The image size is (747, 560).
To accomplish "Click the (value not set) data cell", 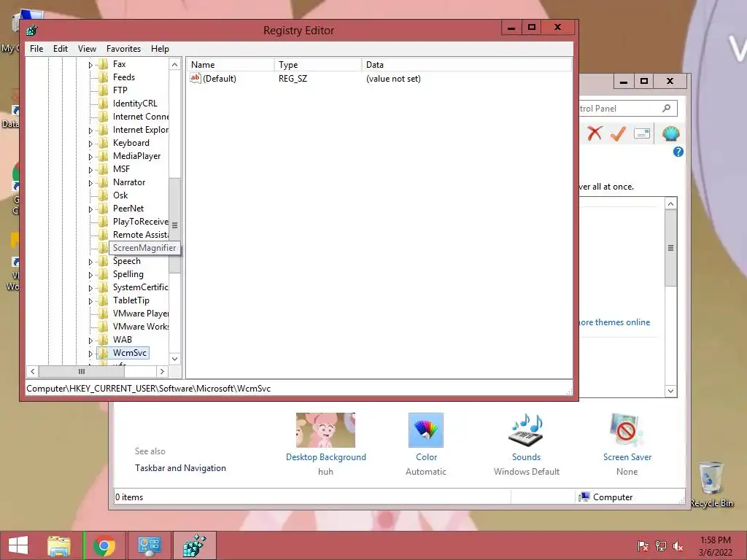I will [x=393, y=79].
